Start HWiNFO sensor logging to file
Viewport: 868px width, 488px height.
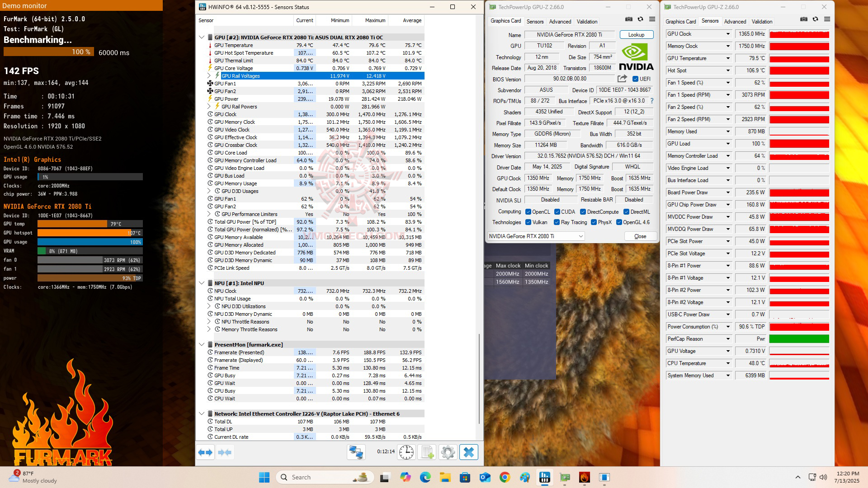[x=427, y=452]
